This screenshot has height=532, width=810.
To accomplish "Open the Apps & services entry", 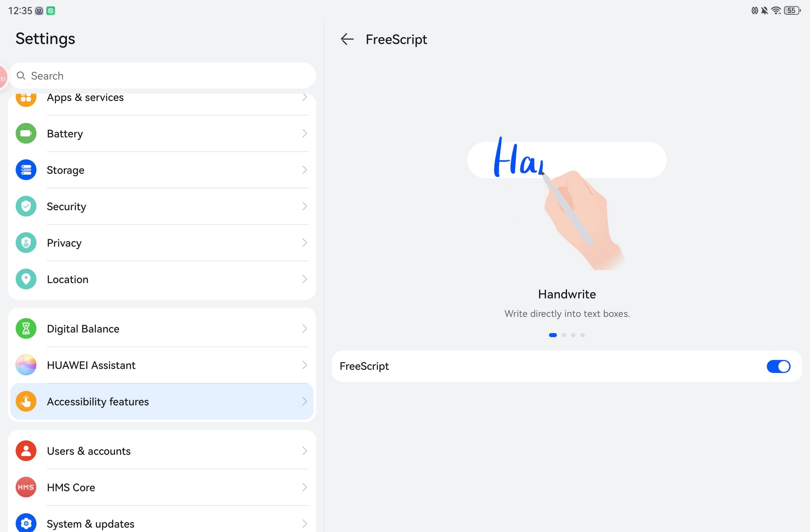I will [85, 98].
